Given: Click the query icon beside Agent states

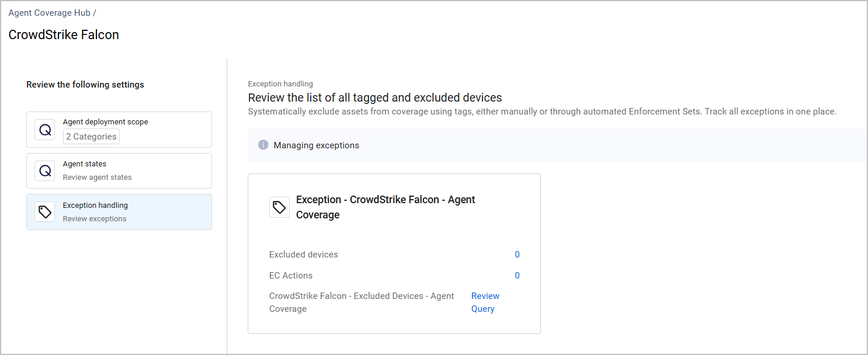Looking at the screenshot, I should tap(45, 170).
